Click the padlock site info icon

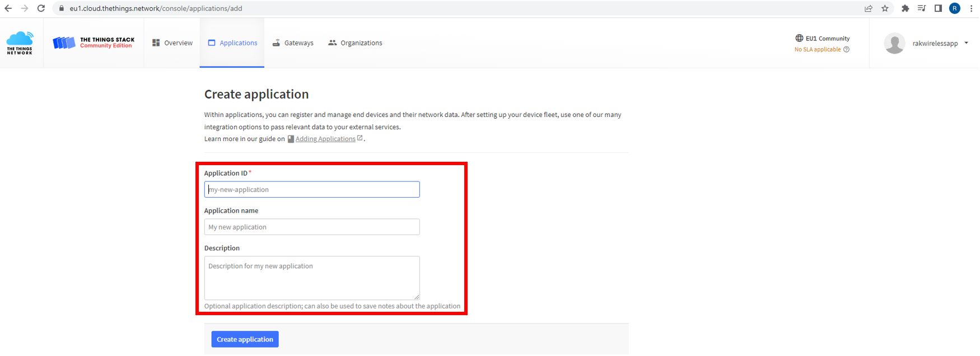coord(62,8)
